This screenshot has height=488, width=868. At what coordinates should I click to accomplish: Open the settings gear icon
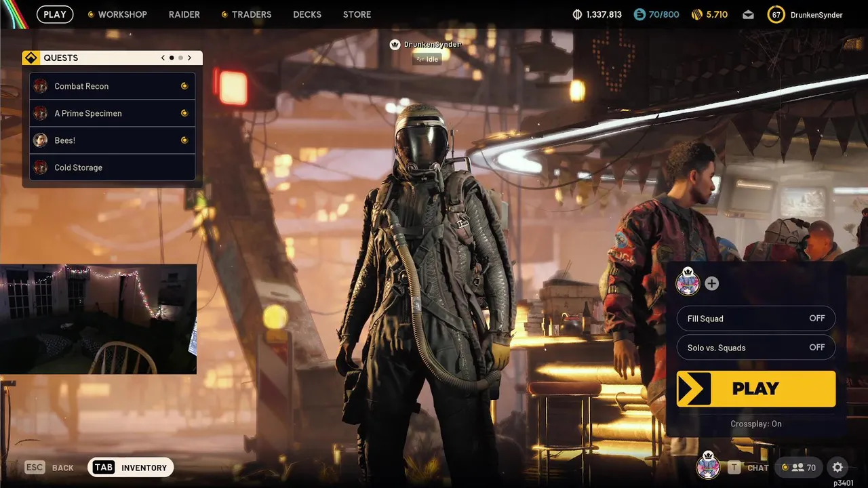(x=837, y=468)
